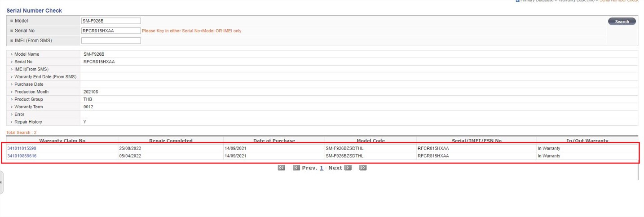Sort by Repair Completed column header
Viewport: 644px width, 217px height.
(171, 141)
